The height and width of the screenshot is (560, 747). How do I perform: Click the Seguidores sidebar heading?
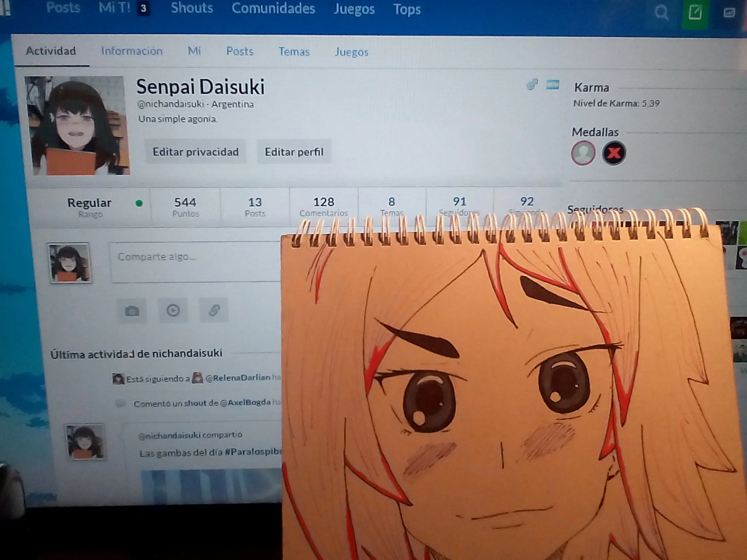coord(595,209)
